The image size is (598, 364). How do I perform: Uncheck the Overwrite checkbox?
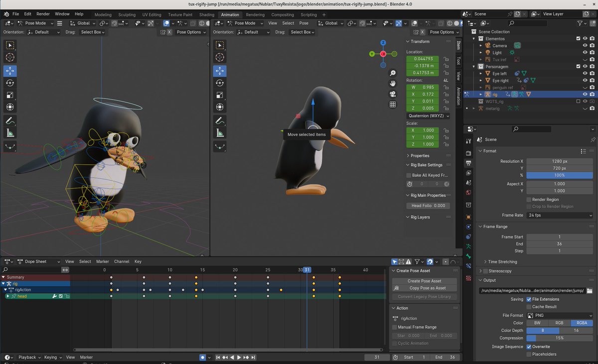529,347
